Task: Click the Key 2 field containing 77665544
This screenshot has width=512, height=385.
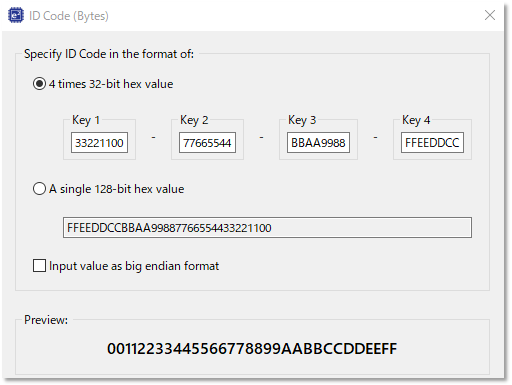Action: (207, 143)
